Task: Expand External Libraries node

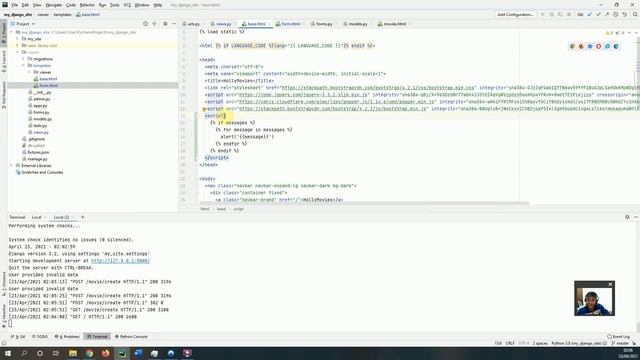Action: click(x=11, y=166)
